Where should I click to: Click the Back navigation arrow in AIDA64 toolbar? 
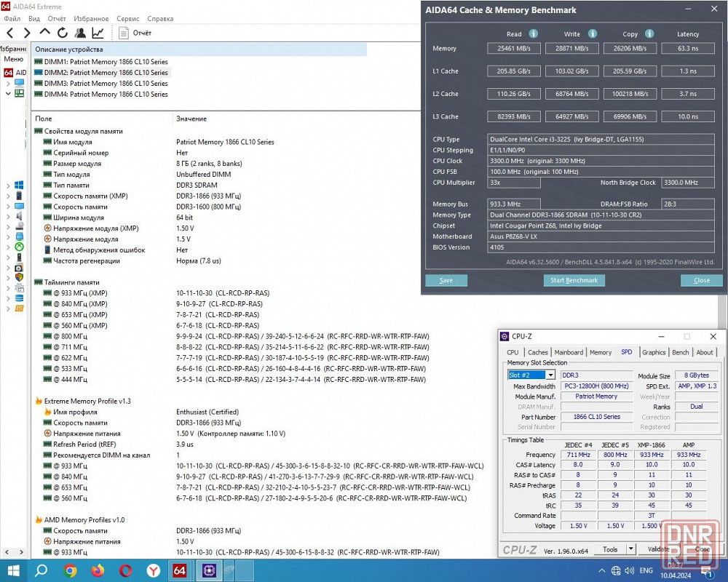(10, 33)
